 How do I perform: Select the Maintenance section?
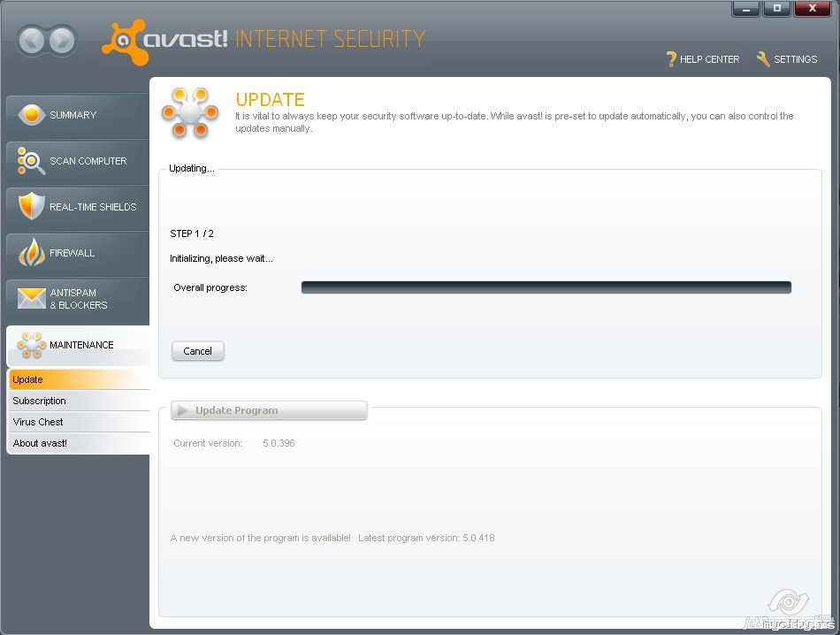coord(78,345)
